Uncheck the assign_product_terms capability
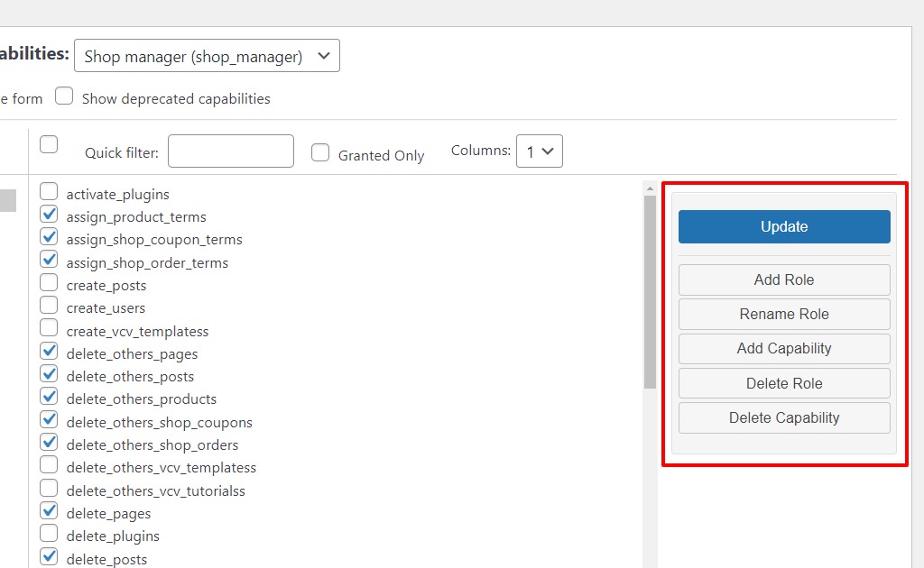This screenshot has height=568, width=924. tap(49, 214)
